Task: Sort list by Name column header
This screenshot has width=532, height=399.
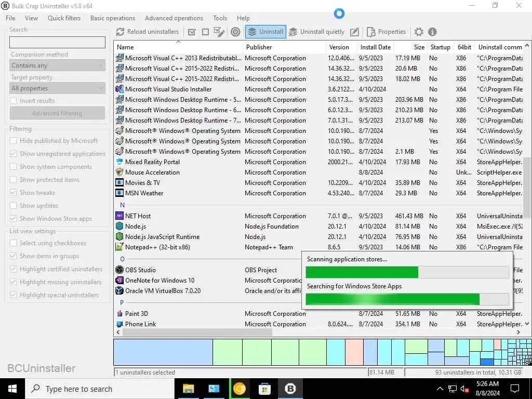Action: (x=179, y=47)
